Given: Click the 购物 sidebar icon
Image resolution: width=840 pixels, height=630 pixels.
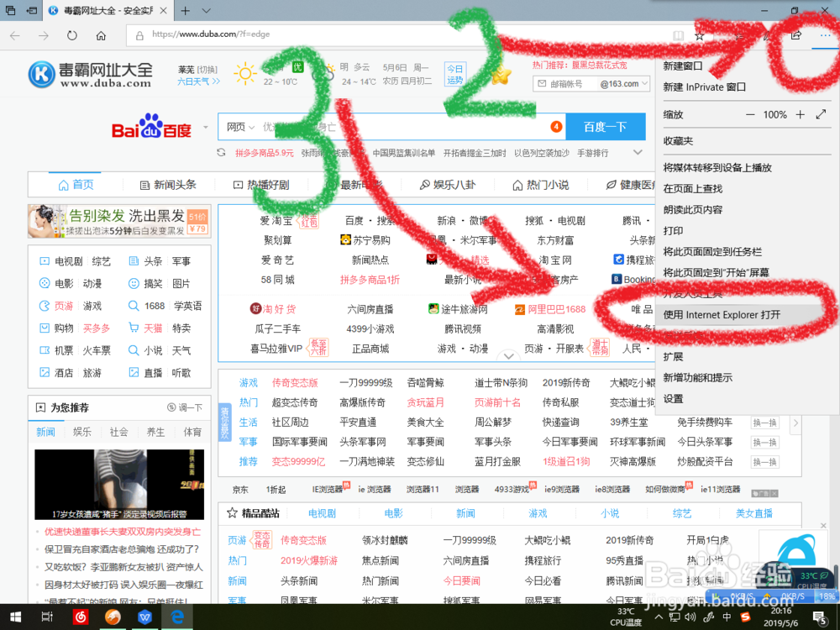Looking at the screenshot, I should point(45,328).
